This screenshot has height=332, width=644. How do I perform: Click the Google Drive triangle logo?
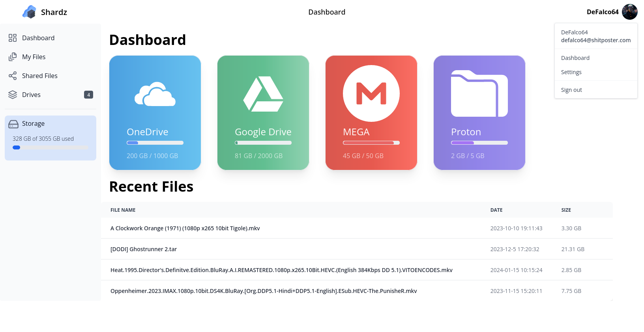coord(263,94)
